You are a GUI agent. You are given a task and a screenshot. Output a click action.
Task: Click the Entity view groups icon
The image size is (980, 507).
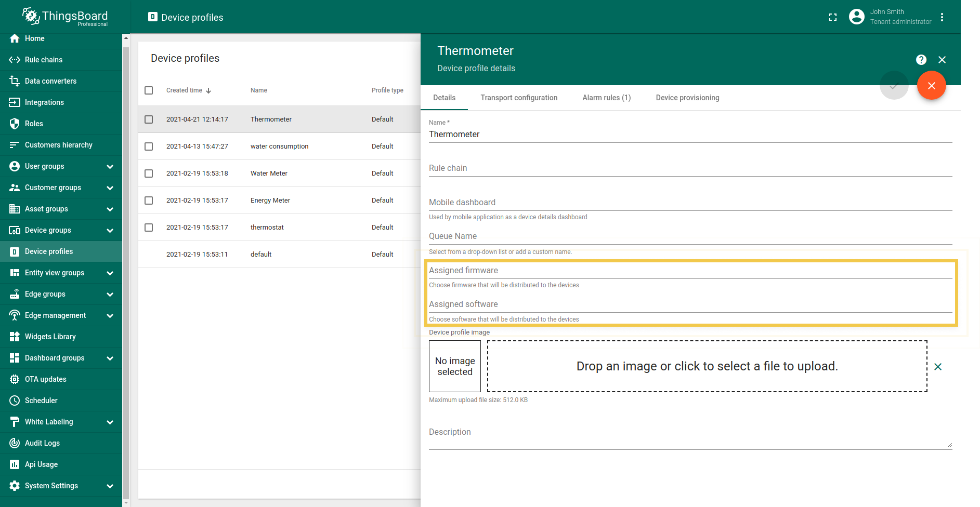point(15,273)
